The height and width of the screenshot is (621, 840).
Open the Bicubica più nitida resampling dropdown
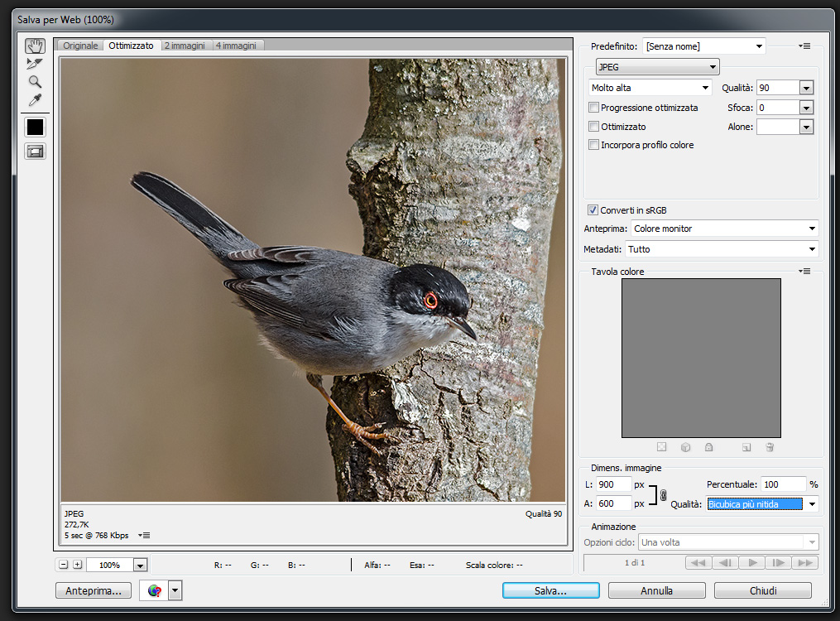pyautogui.click(x=761, y=503)
